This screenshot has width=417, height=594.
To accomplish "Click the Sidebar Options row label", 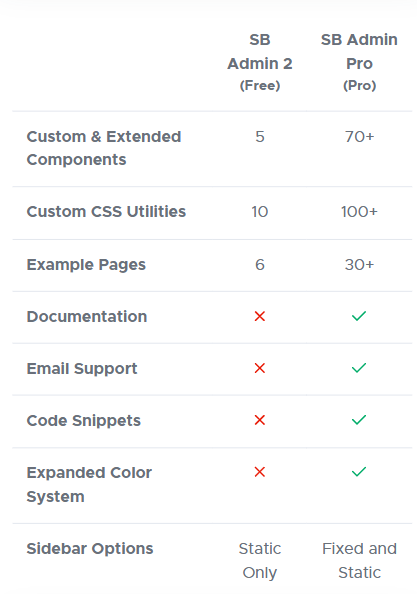I will (90, 549).
